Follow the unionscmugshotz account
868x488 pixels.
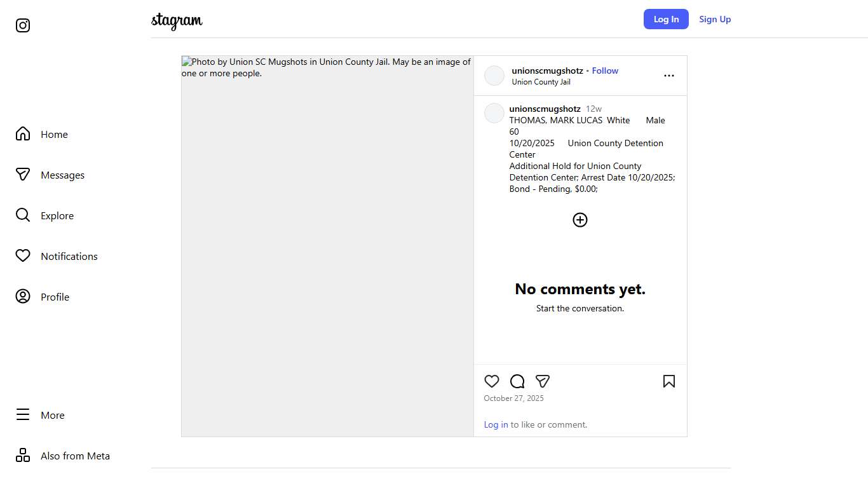[605, 71]
